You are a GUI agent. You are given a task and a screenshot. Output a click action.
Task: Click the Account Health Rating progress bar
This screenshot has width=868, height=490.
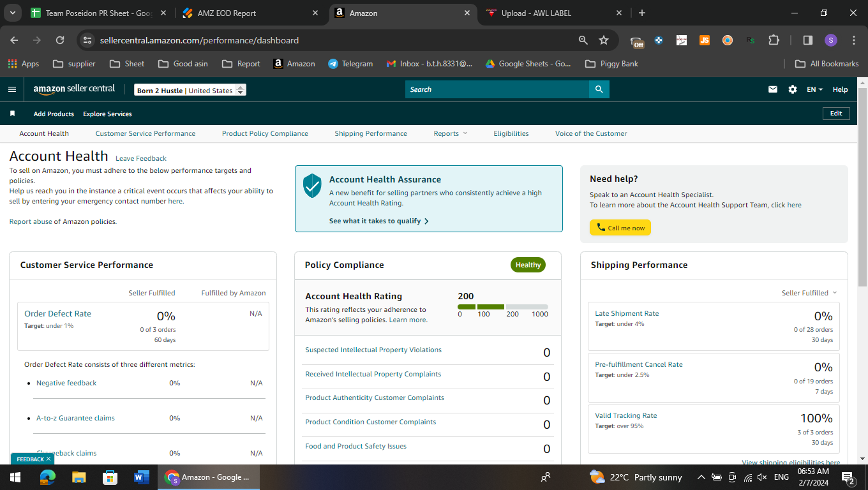click(x=503, y=307)
